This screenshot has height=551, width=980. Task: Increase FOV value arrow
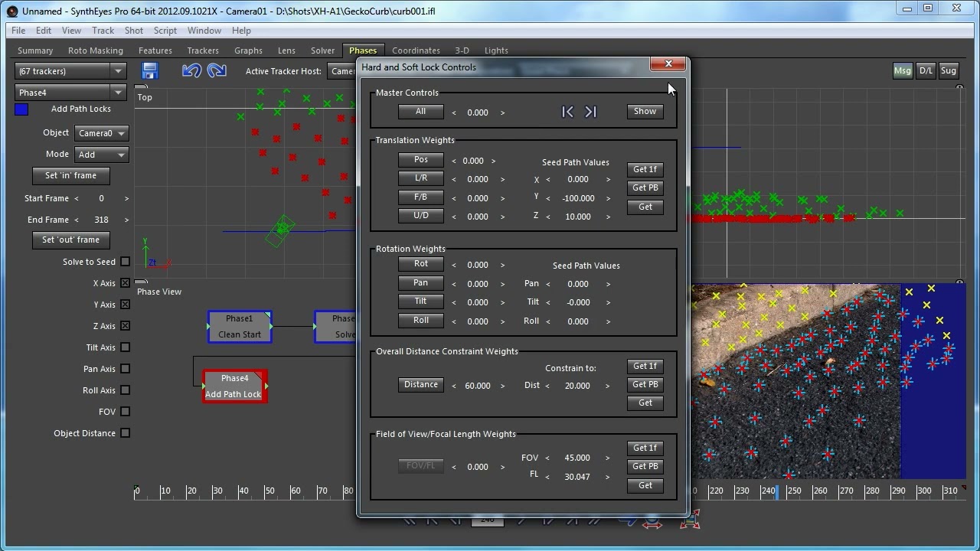(x=607, y=458)
